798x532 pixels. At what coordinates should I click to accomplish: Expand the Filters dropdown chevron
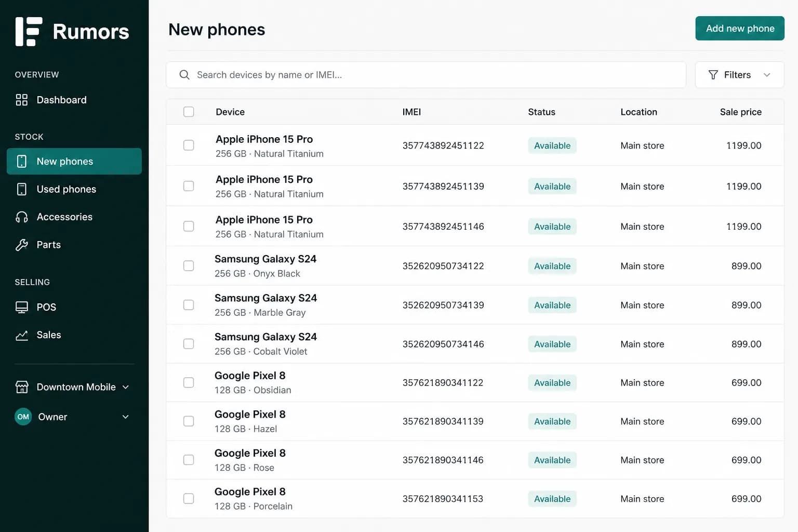coord(767,75)
